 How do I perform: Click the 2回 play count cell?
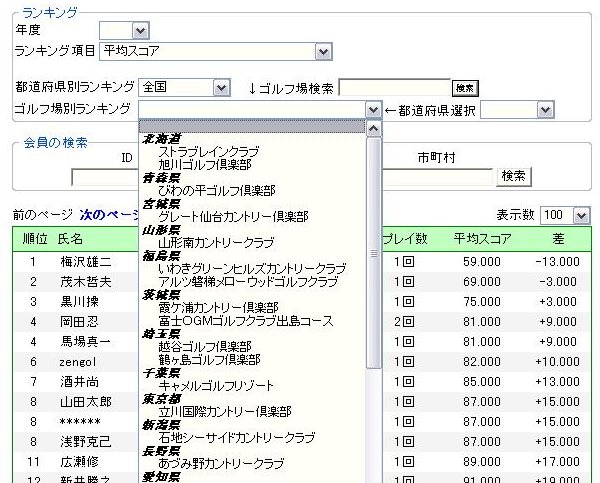click(x=404, y=322)
